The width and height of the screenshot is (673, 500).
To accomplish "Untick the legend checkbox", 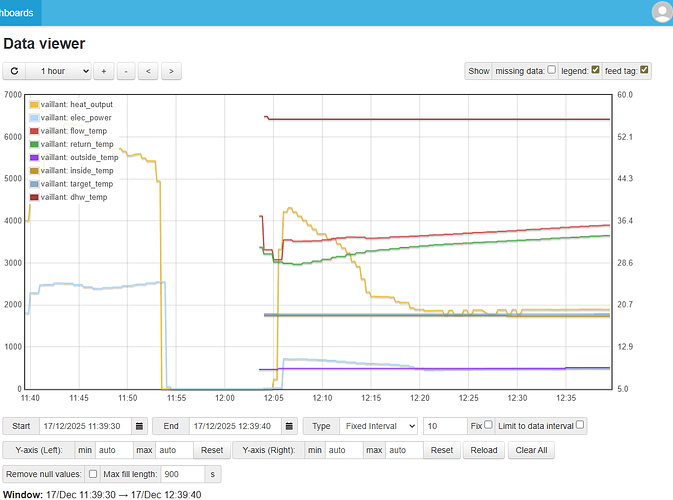I will pos(596,70).
